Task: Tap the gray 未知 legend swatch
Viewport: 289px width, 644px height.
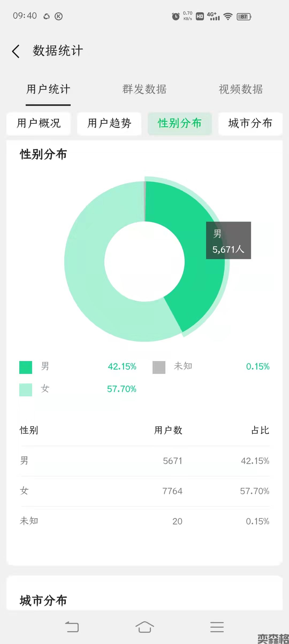Action: click(x=159, y=367)
